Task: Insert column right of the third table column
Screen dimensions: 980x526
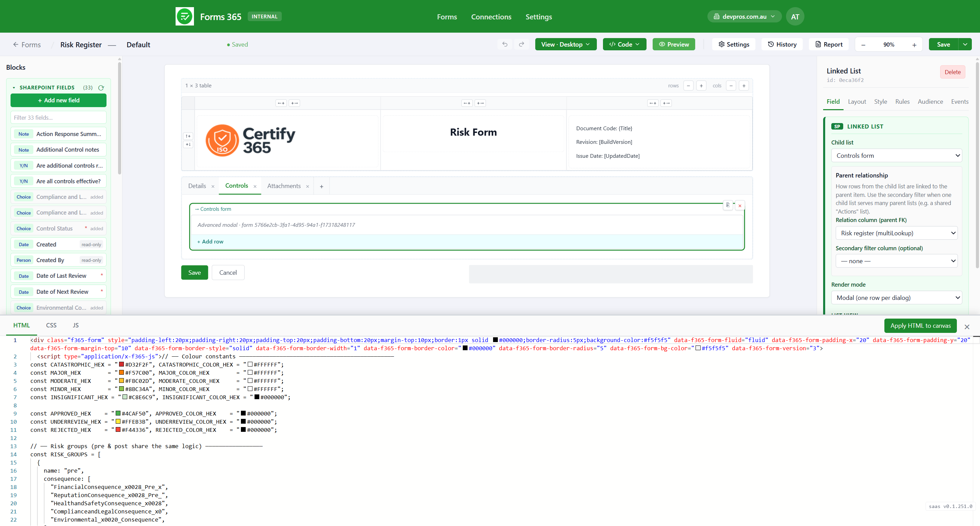Action: 666,103
